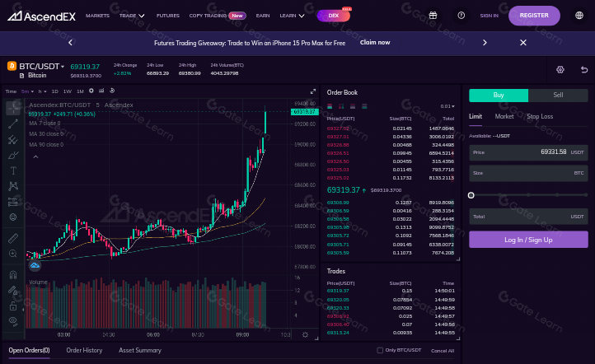Show sell orders only view
This screenshot has height=364, width=595.
click(353, 106)
